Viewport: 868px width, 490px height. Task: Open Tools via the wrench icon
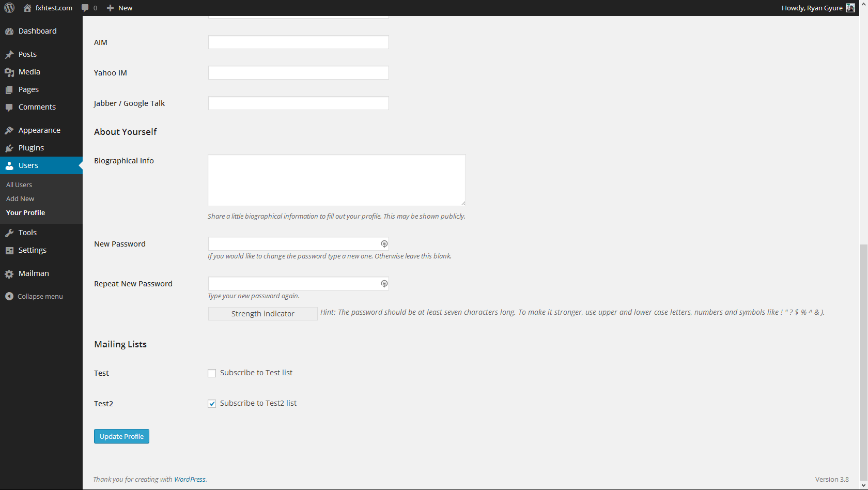tap(9, 233)
